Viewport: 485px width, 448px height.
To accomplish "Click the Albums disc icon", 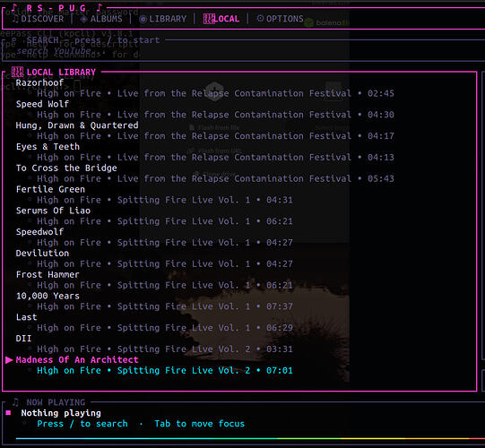I will pos(83,19).
